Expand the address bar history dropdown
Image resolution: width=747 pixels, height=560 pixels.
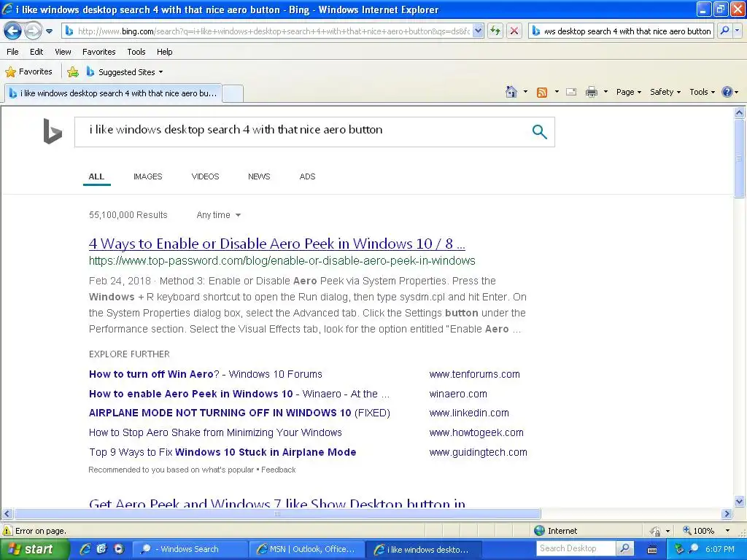click(x=479, y=31)
